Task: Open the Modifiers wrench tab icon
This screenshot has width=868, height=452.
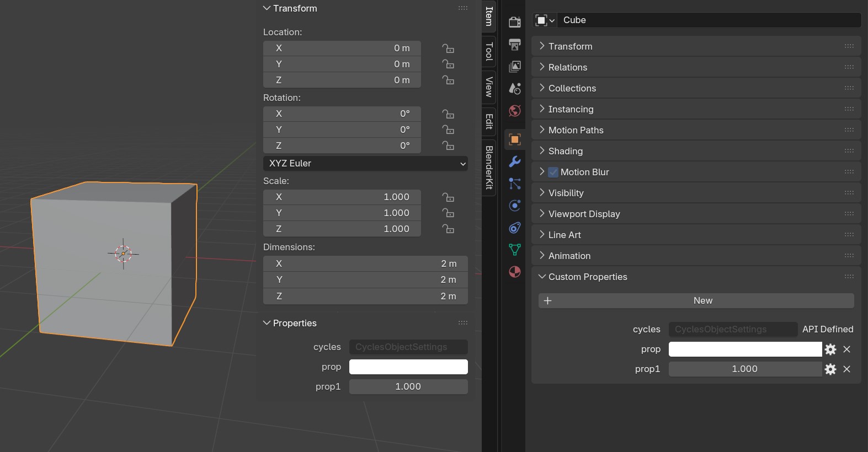Action: click(515, 162)
